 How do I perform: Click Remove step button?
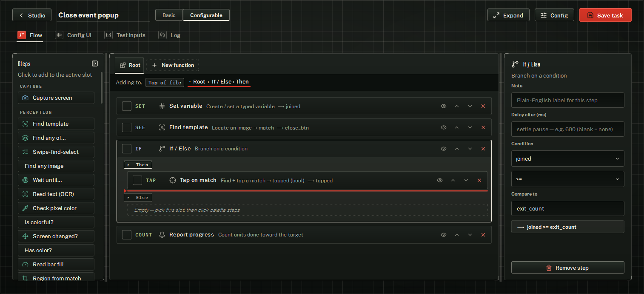567,268
